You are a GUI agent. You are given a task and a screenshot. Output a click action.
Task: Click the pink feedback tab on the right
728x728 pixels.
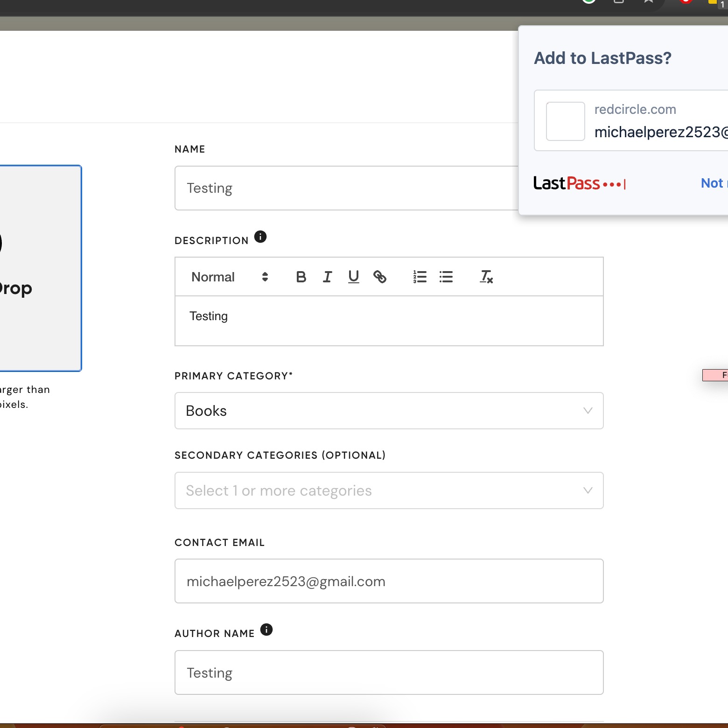tap(715, 375)
